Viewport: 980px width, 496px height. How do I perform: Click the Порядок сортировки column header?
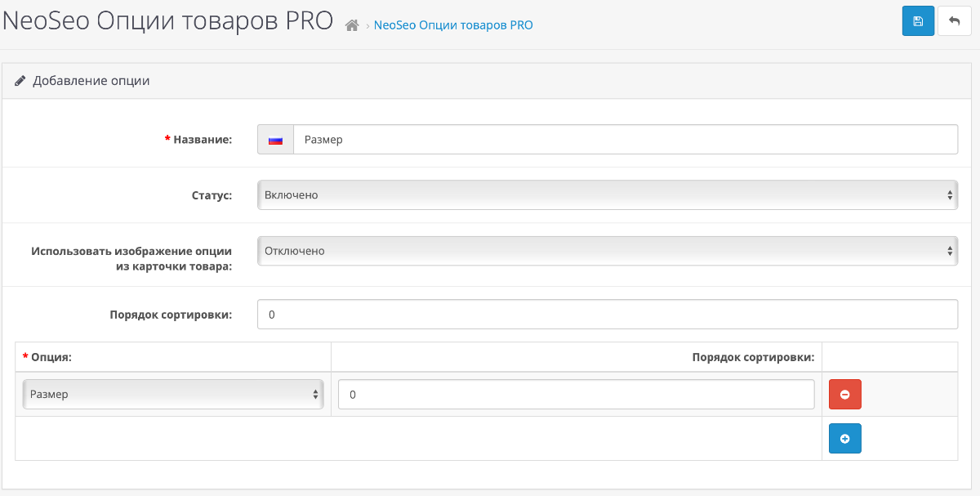pos(753,357)
